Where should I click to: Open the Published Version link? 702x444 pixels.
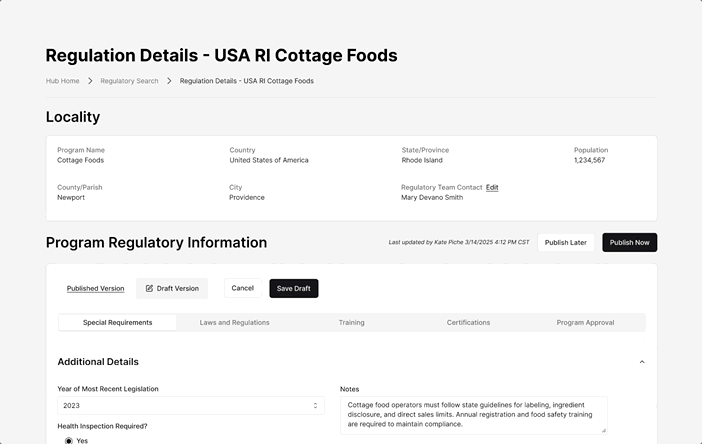coord(95,288)
